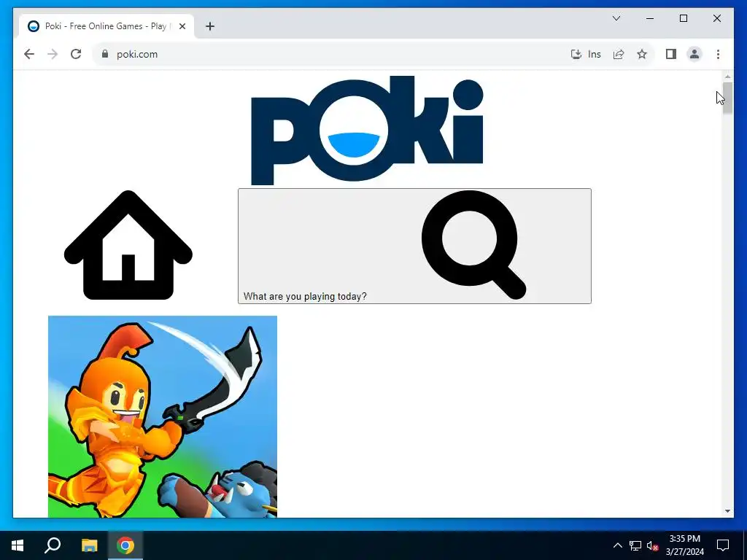Open the Windows Start menu

pyautogui.click(x=18, y=545)
